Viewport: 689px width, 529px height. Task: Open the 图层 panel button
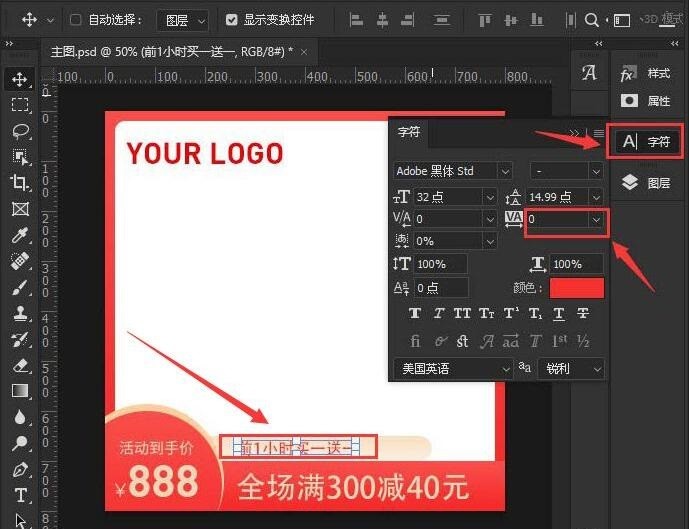pos(647,183)
